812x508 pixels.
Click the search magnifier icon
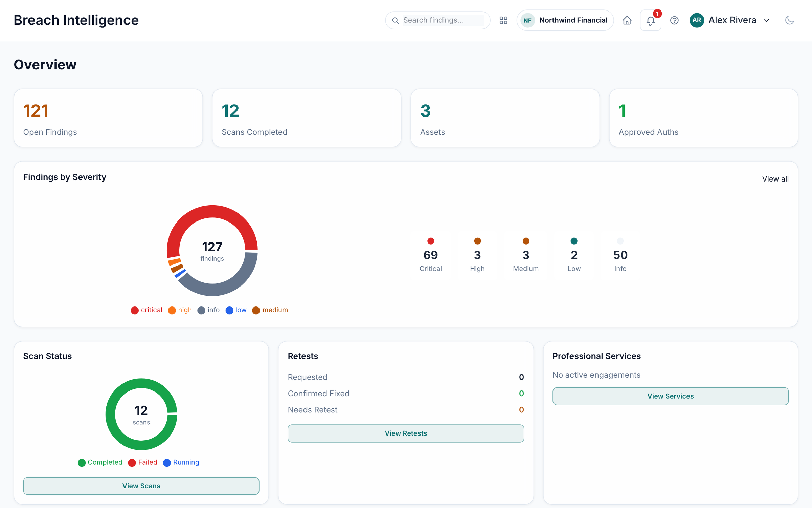pyautogui.click(x=395, y=20)
